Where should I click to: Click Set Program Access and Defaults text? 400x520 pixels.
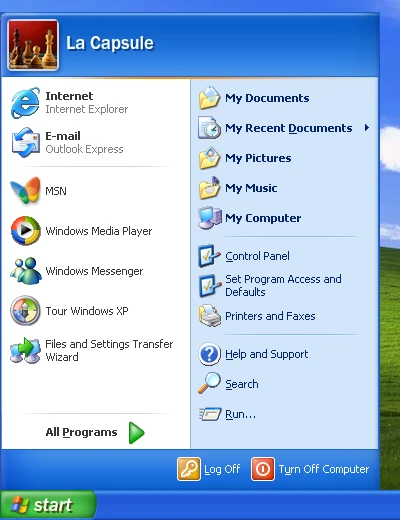point(283,285)
